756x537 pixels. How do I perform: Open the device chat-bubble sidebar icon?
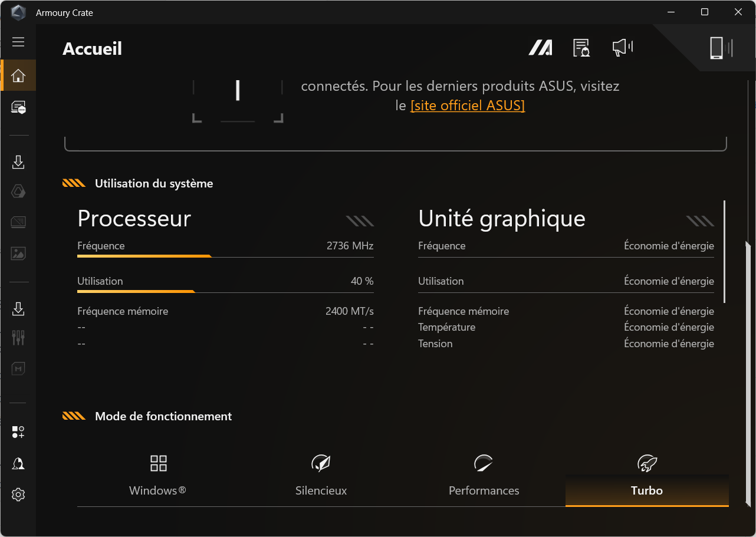[x=18, y=107]
